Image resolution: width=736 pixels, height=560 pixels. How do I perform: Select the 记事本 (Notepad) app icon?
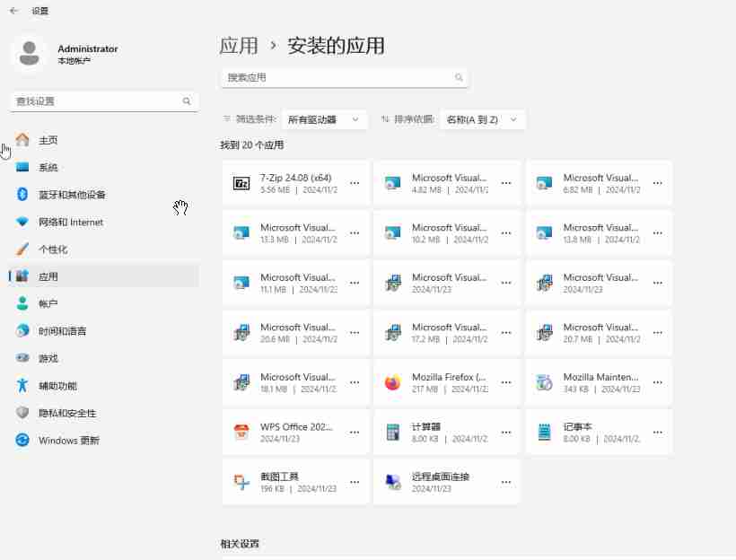coord(544,432)
